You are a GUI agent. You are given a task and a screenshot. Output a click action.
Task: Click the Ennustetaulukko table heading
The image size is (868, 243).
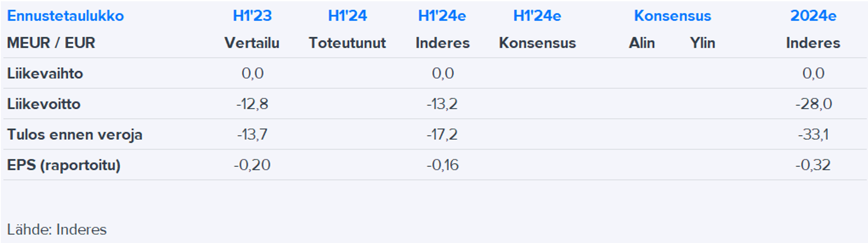(66, 16)
